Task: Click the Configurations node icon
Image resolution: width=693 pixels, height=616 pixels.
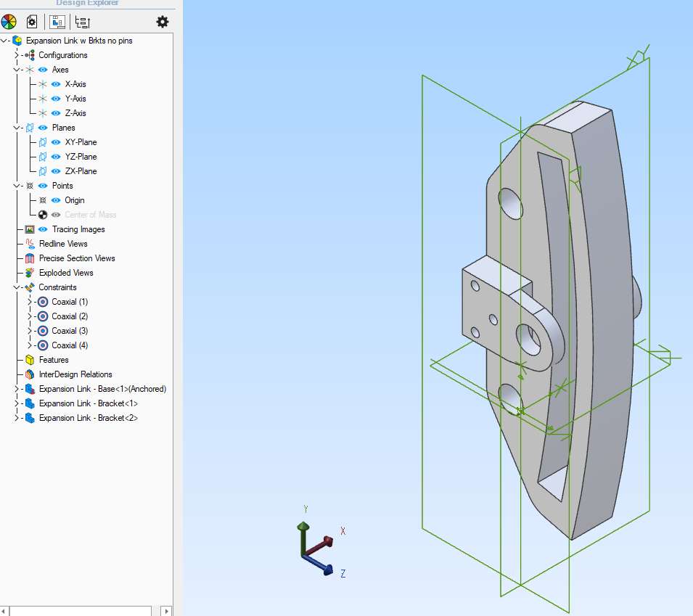Action: (x=30, y=55)
